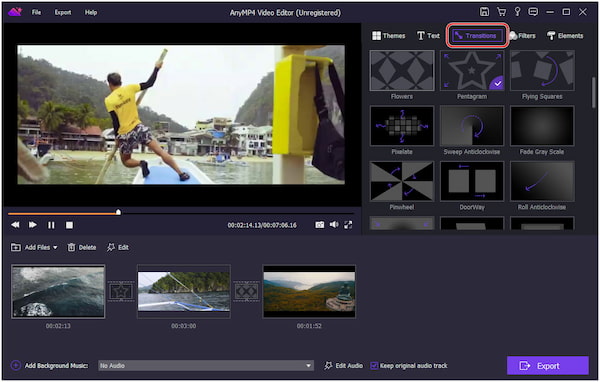Toggle Keep original audio track checkbox

click(374, 366)
